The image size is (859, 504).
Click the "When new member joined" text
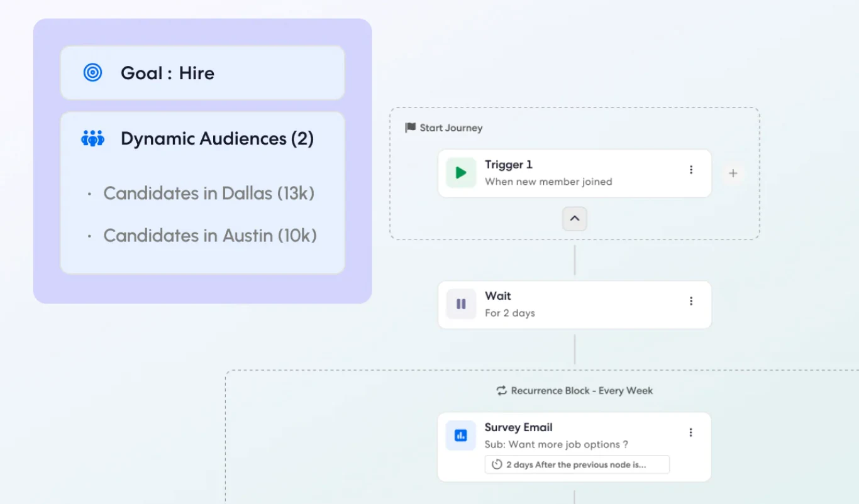(548, 182)
